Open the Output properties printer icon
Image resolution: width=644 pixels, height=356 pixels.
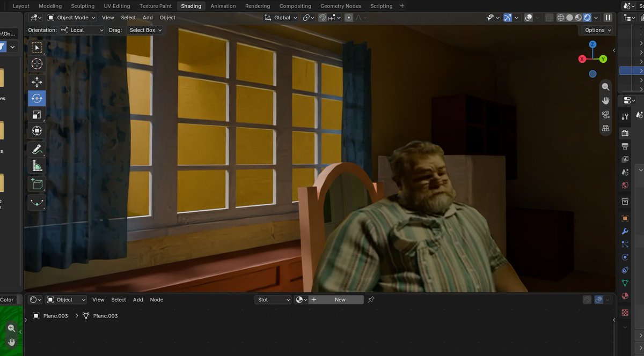point(625,146)
